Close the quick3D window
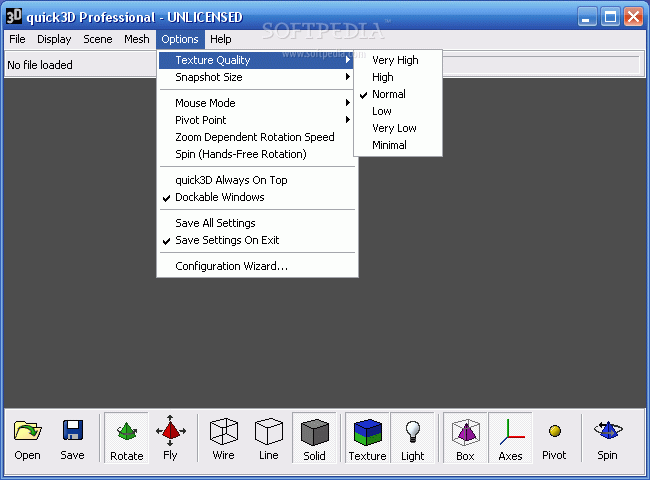 (633, 17)
